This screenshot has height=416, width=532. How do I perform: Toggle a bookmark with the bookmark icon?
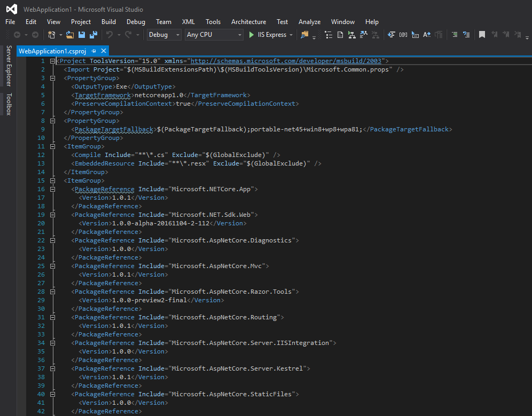tap(482, 35)
